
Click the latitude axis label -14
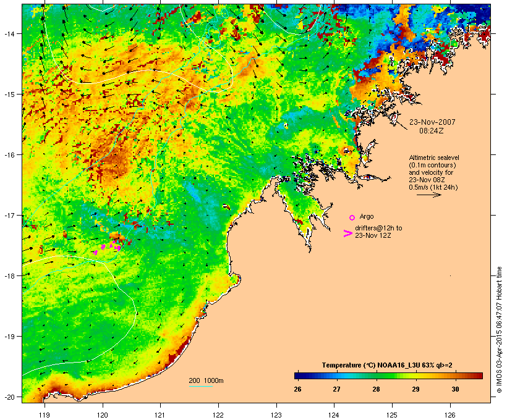click(x=9, y=33)
